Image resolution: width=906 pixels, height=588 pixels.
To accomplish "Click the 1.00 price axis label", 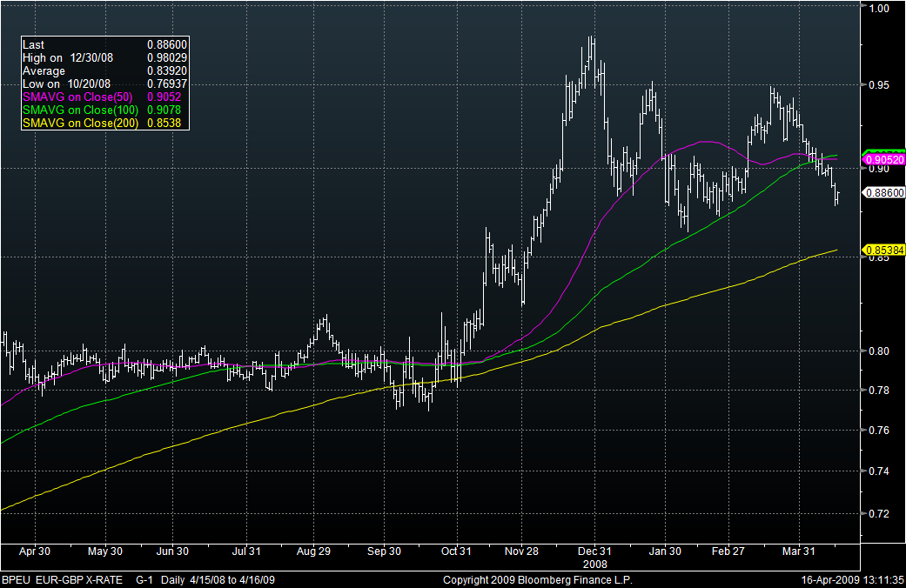I will coord(879,8).
